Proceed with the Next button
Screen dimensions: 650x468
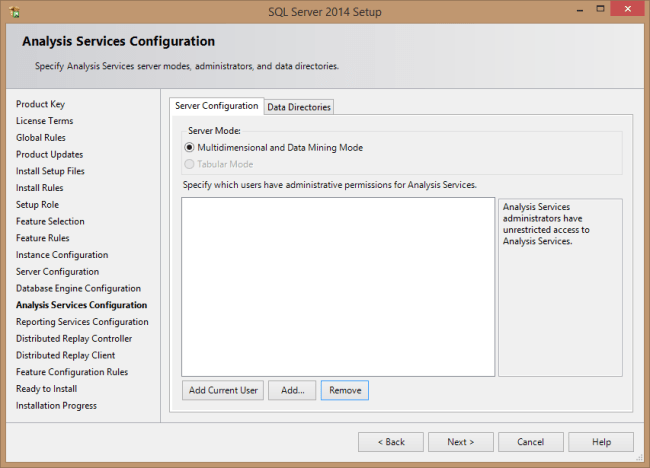coord(460,441)
